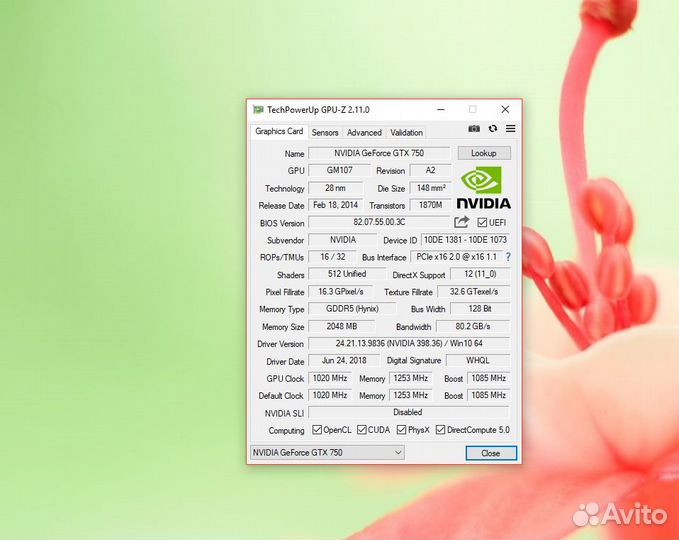
Task: Click the refresh icon in GPU-Z
Action: click(493, 129)
